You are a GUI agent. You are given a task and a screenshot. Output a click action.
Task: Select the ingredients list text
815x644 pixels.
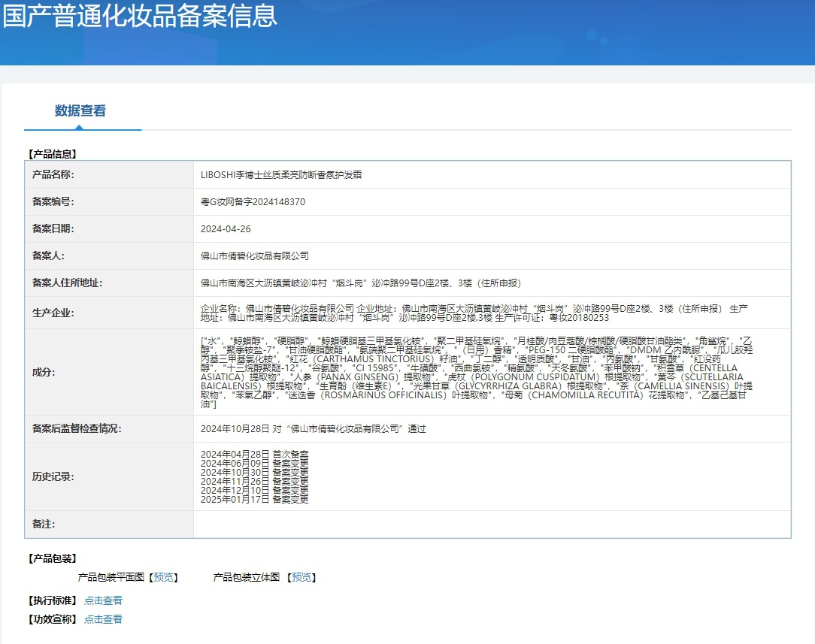(x=477, y=373)
